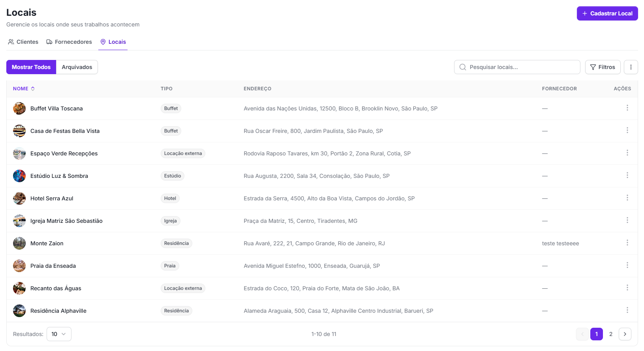Viewport: 644px width, 351px height.
Task: Click the TIPO column header
Action: coord(167,89)
